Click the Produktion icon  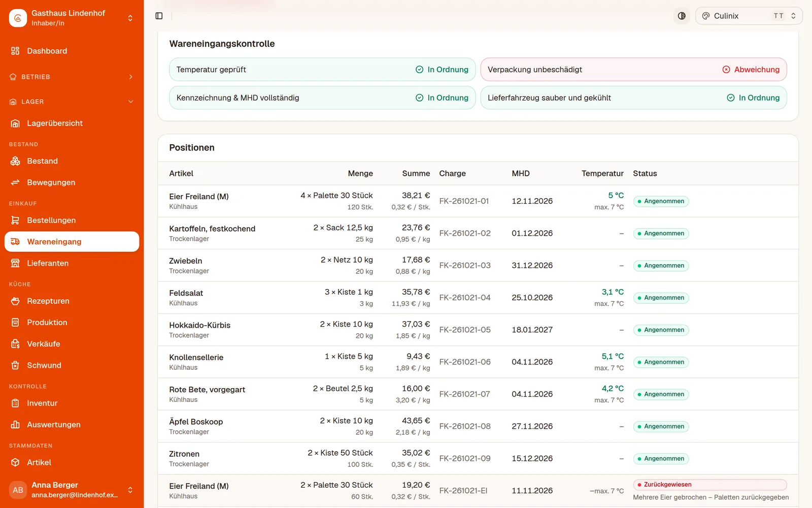15,323
